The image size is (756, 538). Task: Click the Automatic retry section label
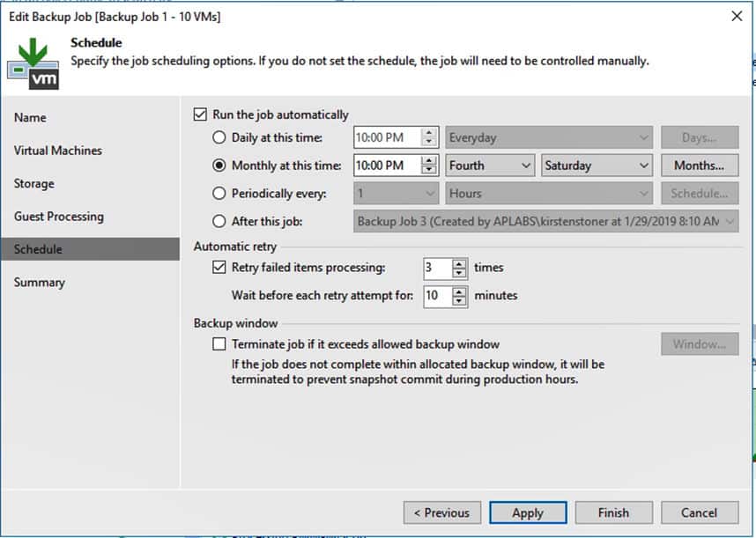point(235,247)
